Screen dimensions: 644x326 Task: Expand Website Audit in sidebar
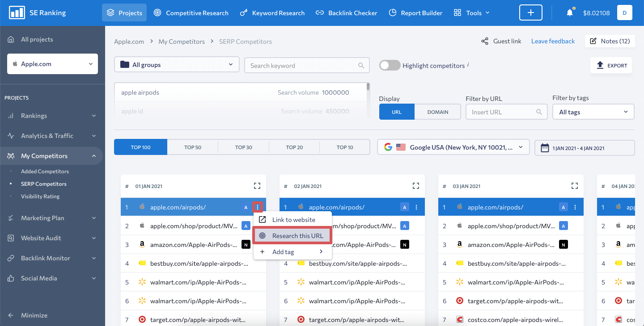click(x=51, y=238)
